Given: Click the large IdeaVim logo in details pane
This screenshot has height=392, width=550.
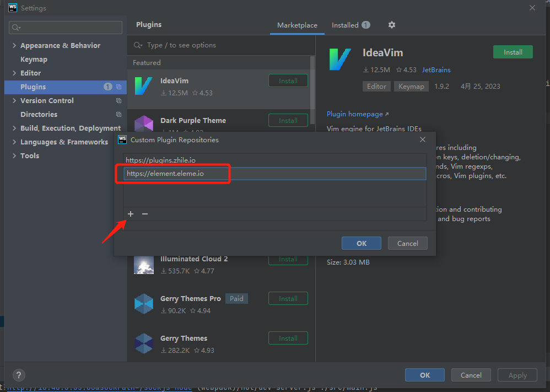Looking at the screenshot, I should pyautogui.click(x=340, y=60).
